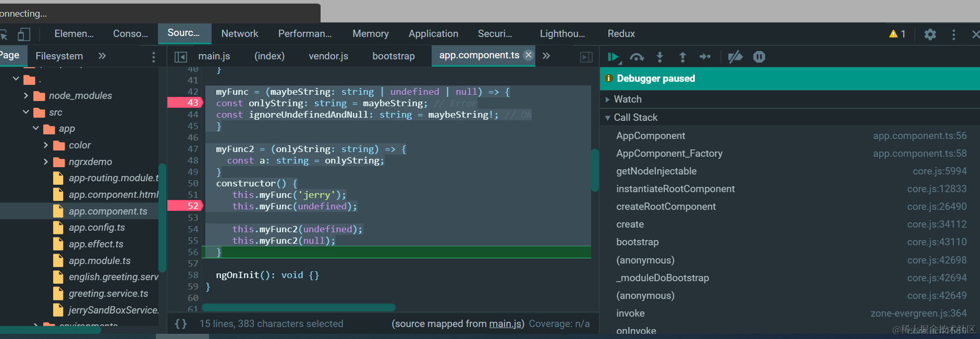This screenshot has width=980, height=339.
Task: Click the step out of function icon
Action: point(682,57)
